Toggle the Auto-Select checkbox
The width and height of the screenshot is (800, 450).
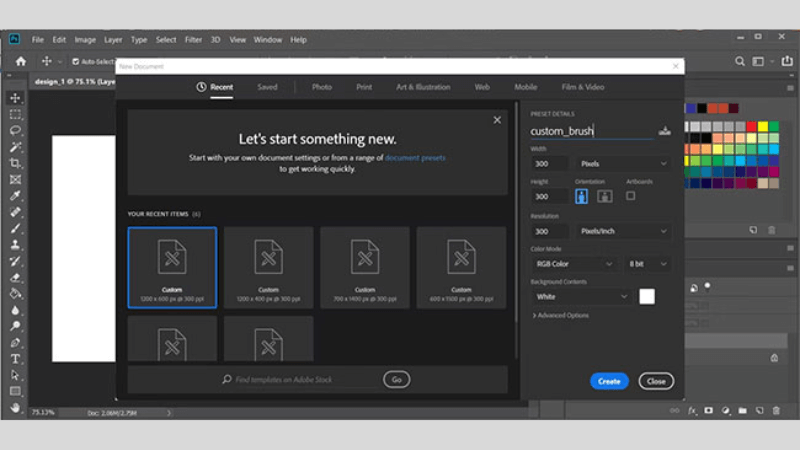pyautogui.click(x=76, y=62)
